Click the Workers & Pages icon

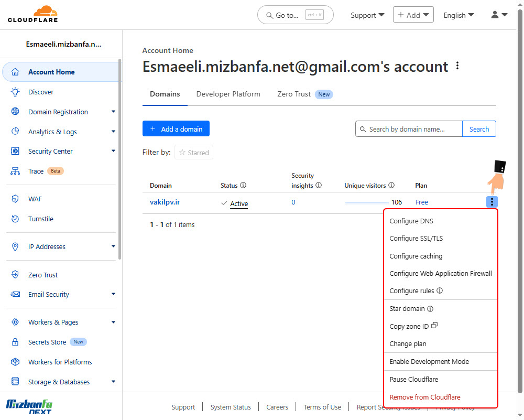[x=15, y=322]
